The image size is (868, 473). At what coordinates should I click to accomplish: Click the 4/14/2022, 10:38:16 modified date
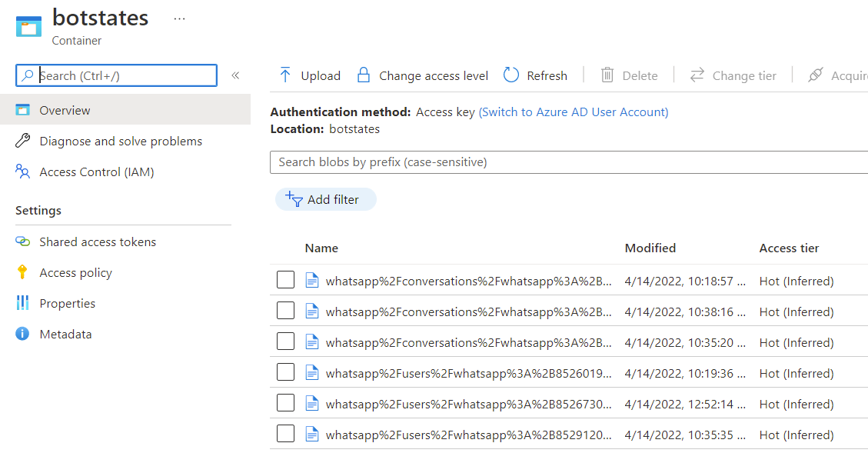tap(685, 311)
